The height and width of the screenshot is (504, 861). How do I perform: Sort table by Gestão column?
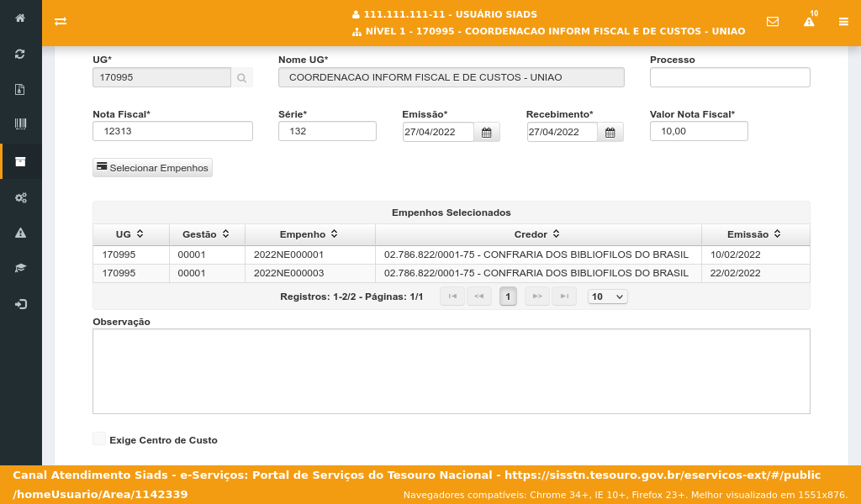coord(207,234)
